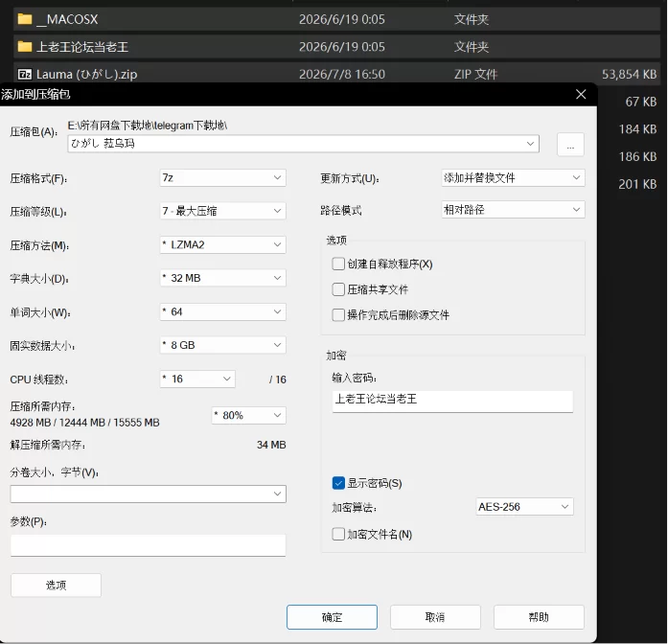Open the archive browse (...) button
The height and width of the screenshot is (644, 668).
pyautogui.click(x=570, y=145)
